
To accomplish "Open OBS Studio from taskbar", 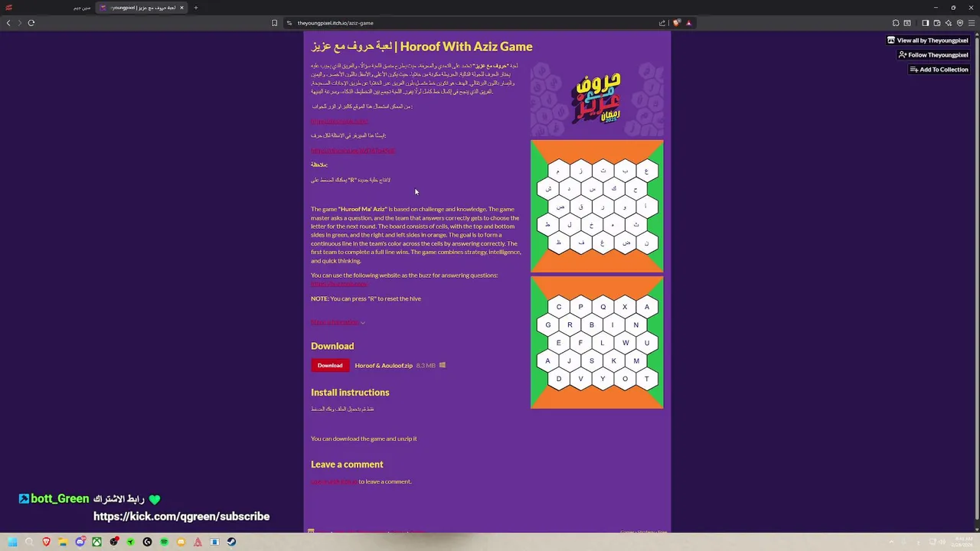I will [113, 542].
